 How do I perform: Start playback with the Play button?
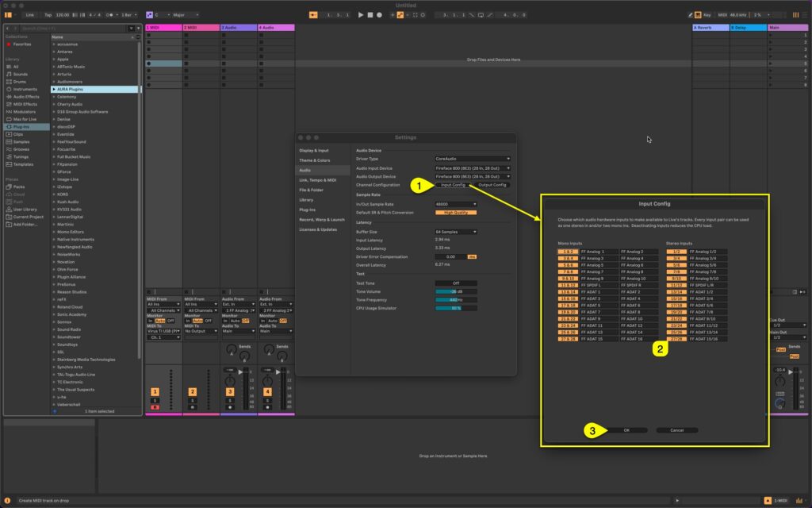(x=361, y=14)
